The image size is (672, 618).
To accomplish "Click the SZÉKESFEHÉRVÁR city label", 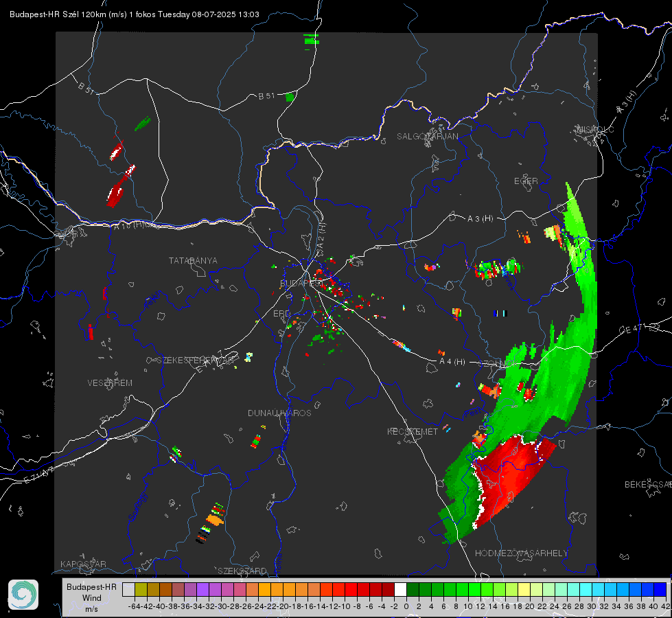I will click(197, 360).
